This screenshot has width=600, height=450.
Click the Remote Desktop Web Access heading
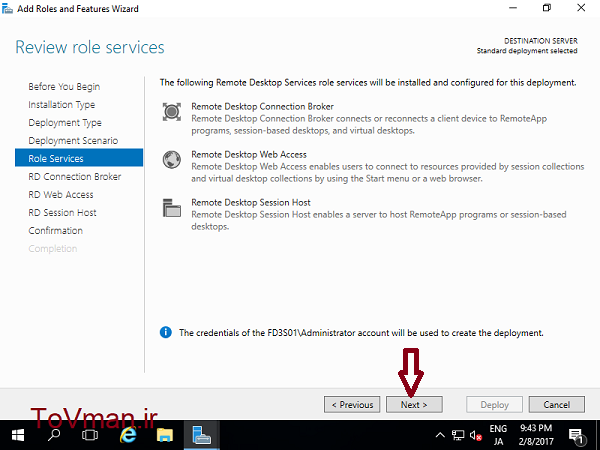(x=249, y=154)
